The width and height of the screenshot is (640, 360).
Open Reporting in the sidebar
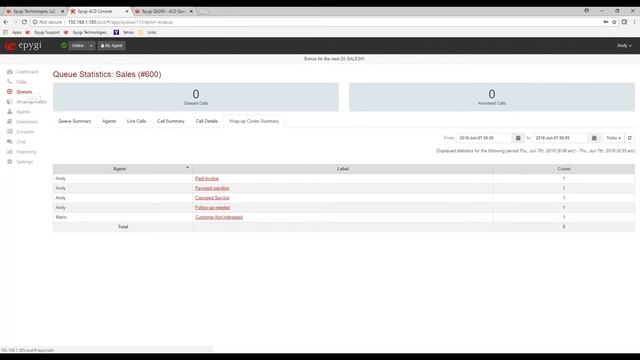[x=22, y=152]
